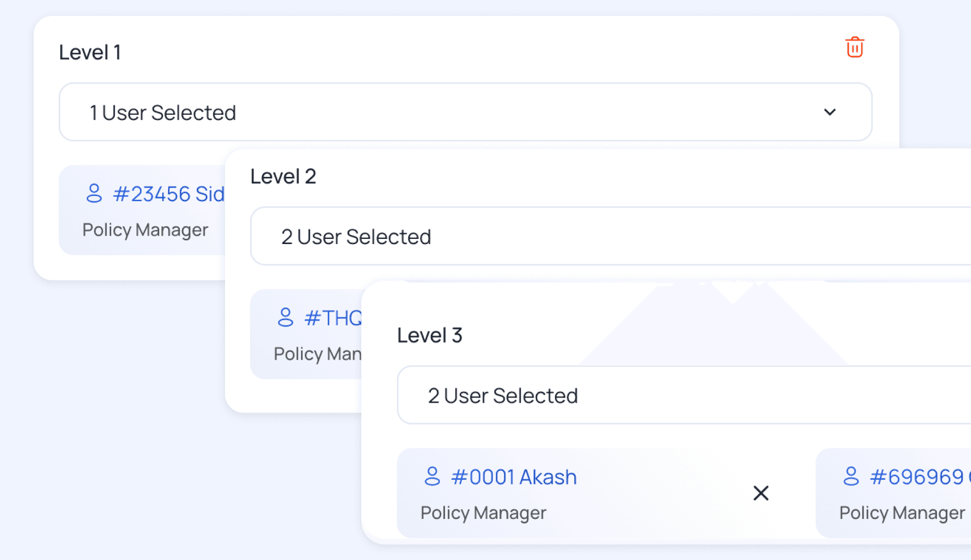This screenshot has height=560, width=971.
Task: Click Policy Manager label under #23456 Sid
Action: point(145,230)
